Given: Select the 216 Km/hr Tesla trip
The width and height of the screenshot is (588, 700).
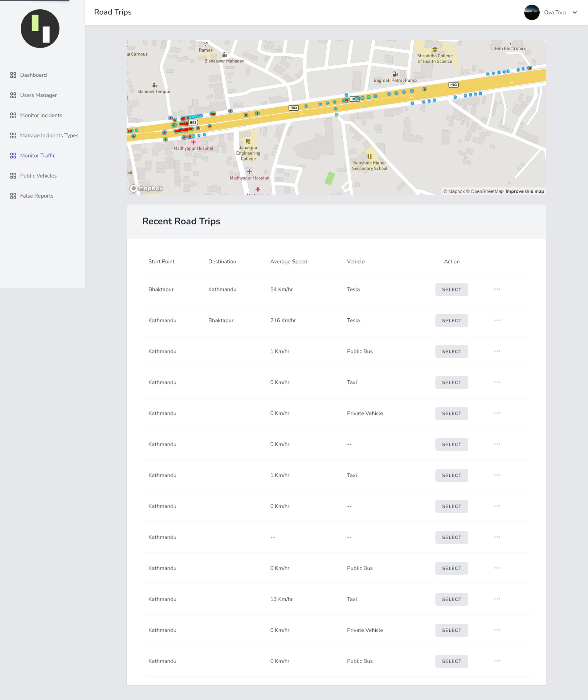Looking at the screenshot, I should point(452,320).
